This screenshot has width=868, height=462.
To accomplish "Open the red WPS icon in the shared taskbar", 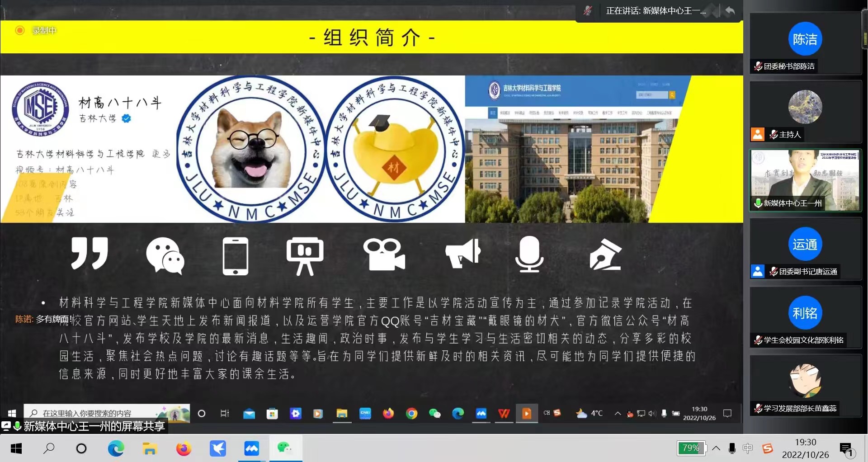I will point(504,413).
